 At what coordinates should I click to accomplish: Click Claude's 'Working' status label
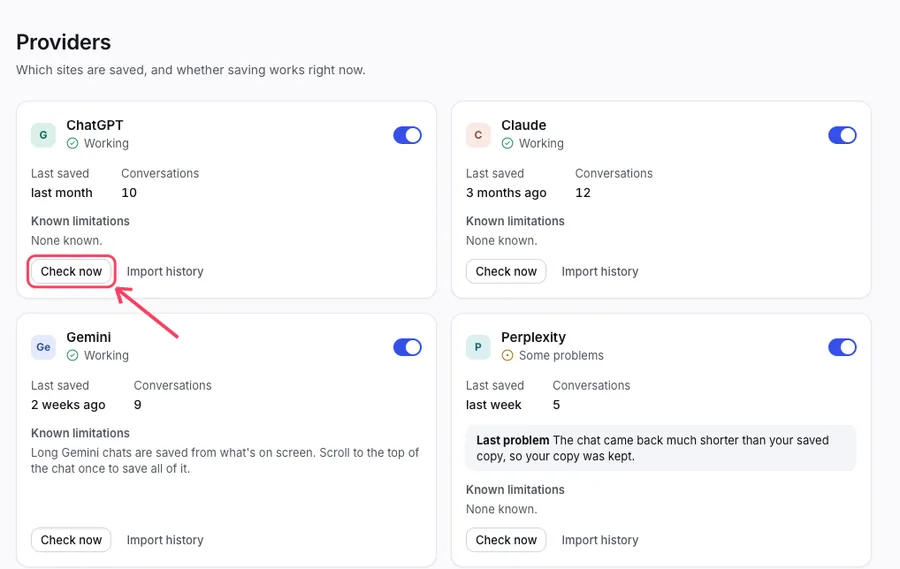point(541,144)
